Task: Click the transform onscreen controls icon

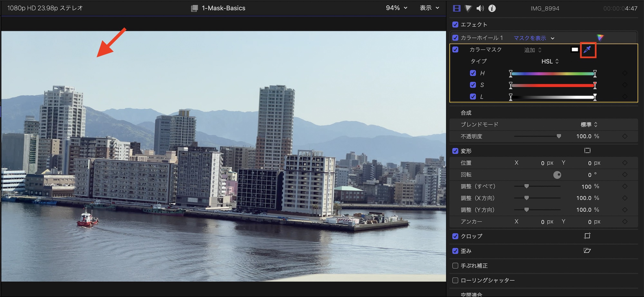Action: 587,151
